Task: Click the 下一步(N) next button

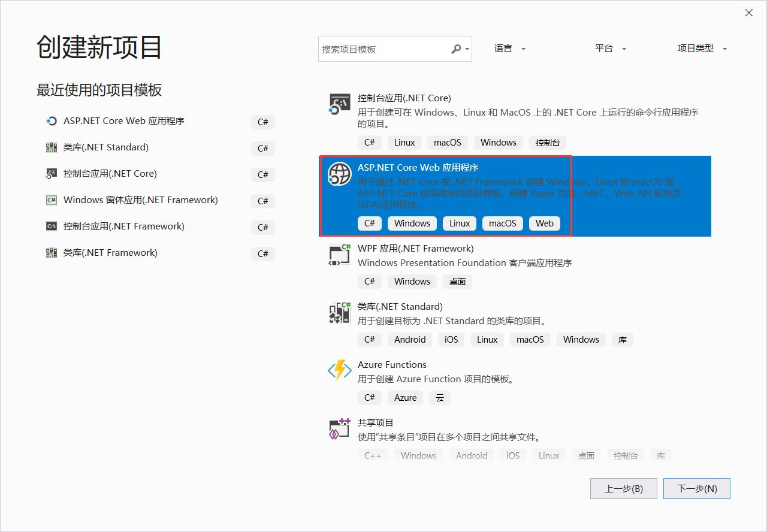Action: (696, 488)
